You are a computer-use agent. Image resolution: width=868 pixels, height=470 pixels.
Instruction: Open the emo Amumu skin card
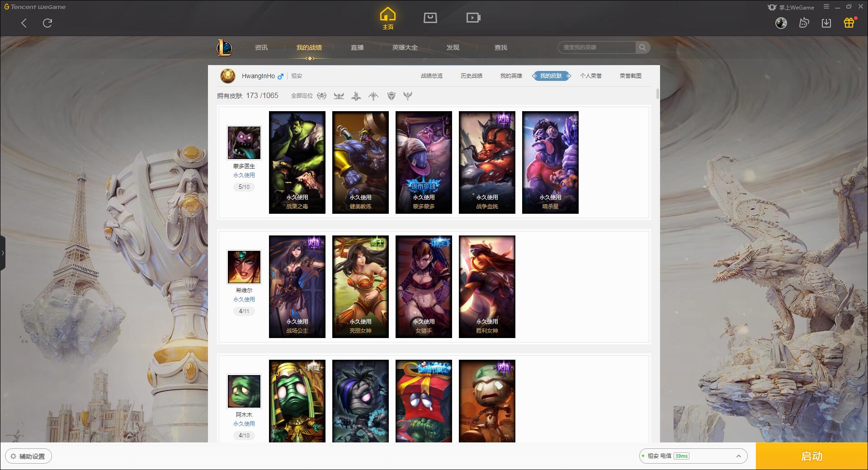click(360, 401)
